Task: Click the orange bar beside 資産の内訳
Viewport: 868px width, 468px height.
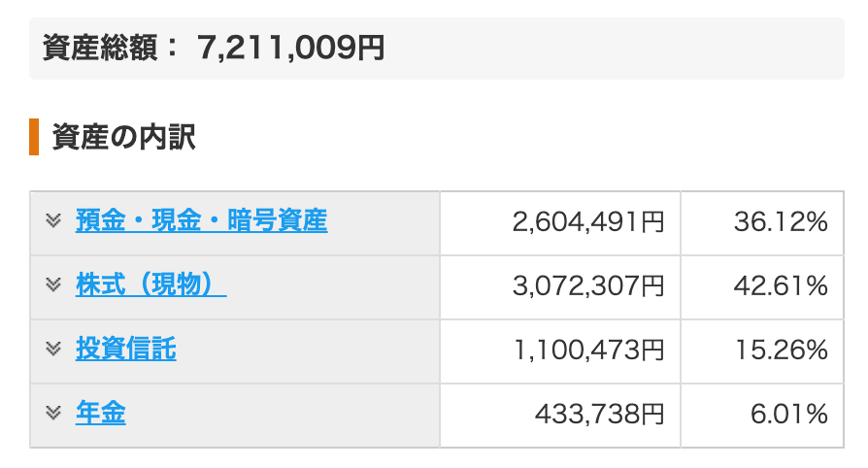Action: pyautogui.click(x=34, y=137)
